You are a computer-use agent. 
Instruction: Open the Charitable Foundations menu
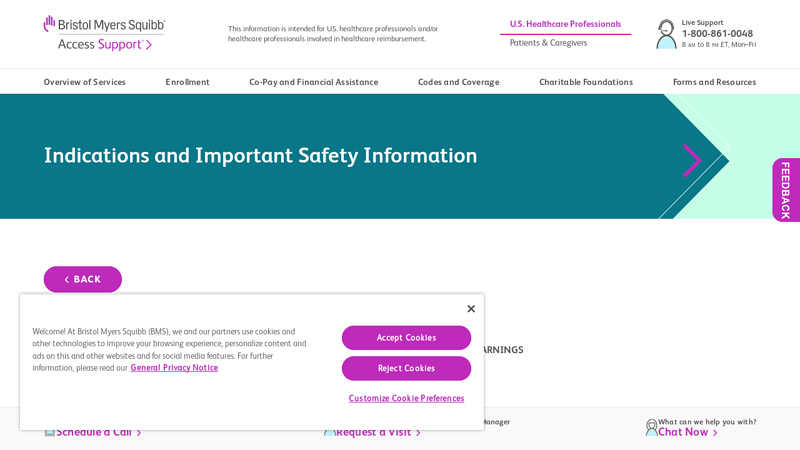tap(586, 82)
